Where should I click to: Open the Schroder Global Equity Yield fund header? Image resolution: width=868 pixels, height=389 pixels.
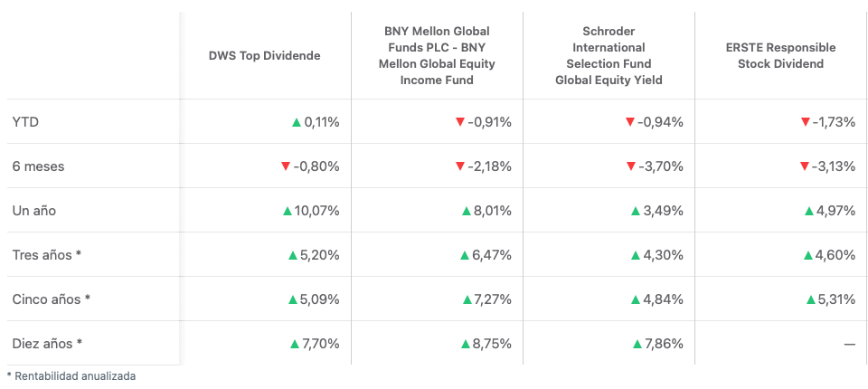coord(609,56)
